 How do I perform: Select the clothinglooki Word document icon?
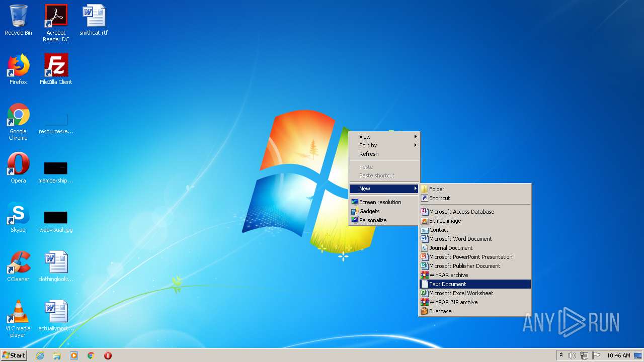click(x=56, y=266)
